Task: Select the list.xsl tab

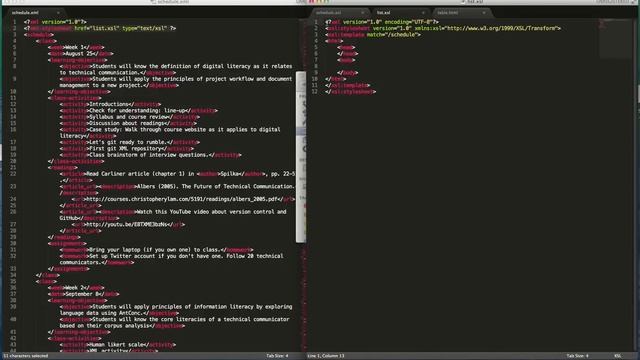Action: coord(384,13)
